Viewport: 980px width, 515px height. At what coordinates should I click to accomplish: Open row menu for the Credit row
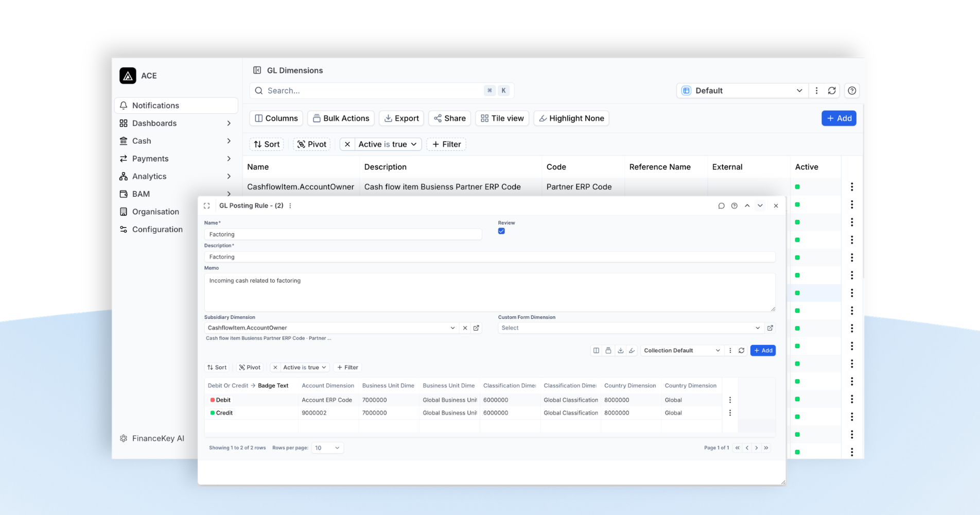point(730,413)
